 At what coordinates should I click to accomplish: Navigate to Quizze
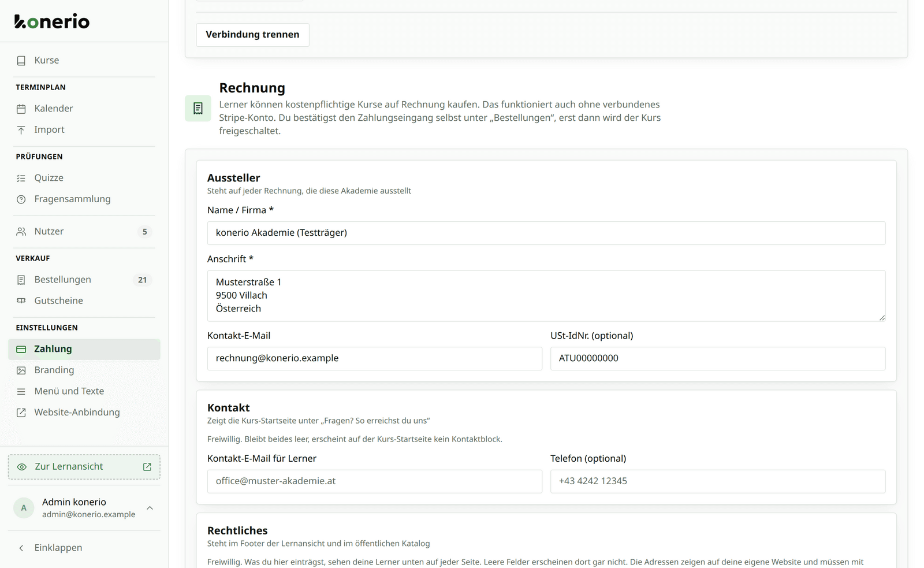pos(84,178)
